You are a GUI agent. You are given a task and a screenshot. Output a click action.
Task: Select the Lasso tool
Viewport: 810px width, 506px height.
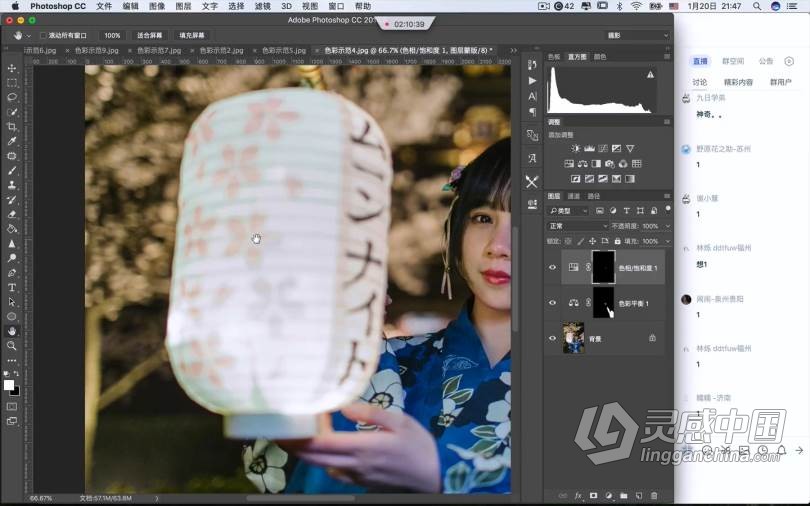(11, 97)
